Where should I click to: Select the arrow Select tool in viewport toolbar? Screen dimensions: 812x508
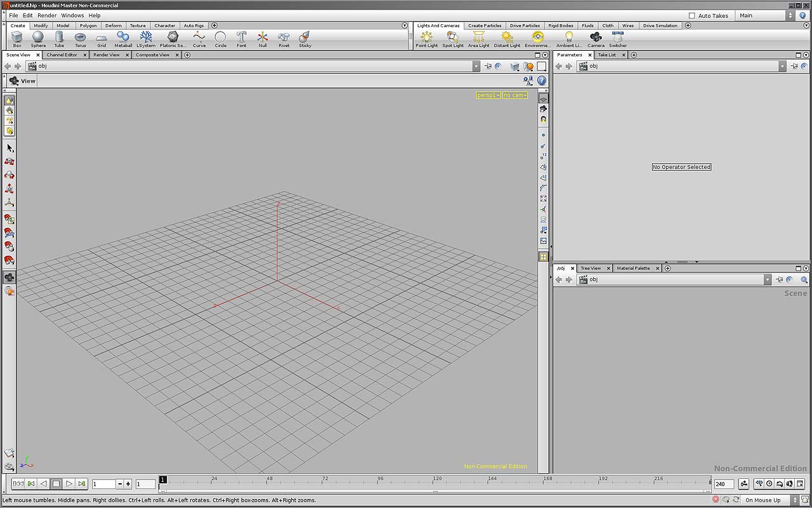click(10, 148)
